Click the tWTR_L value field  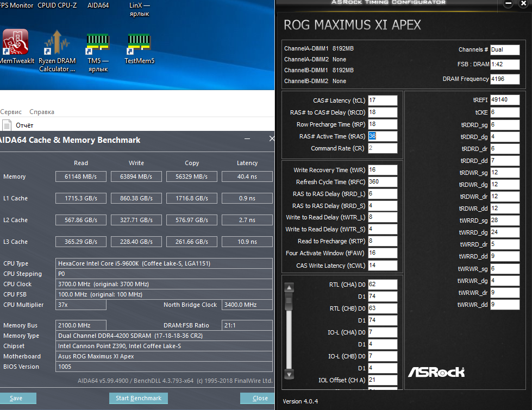tap(383, 217)
